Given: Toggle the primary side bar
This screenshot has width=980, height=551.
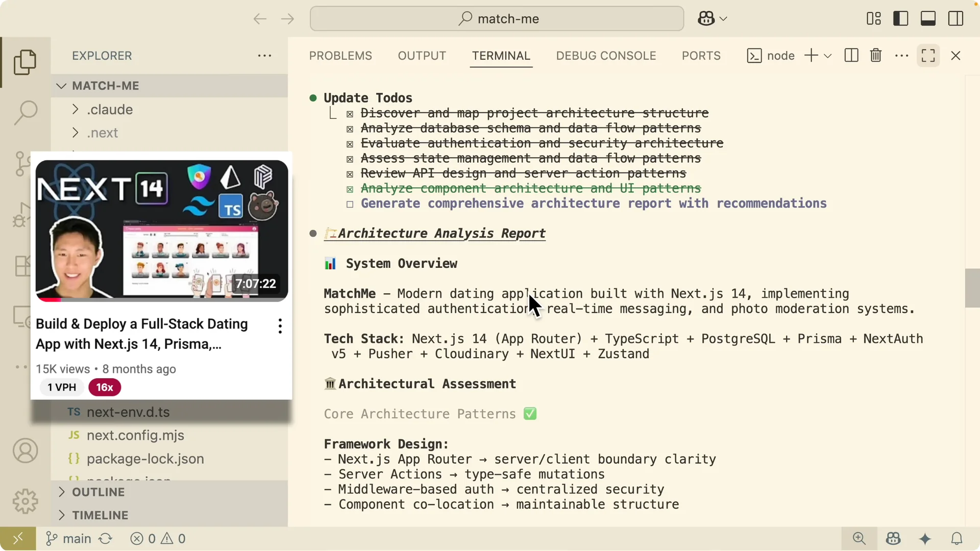Looking at the screenshot, I should coord(901,19).
